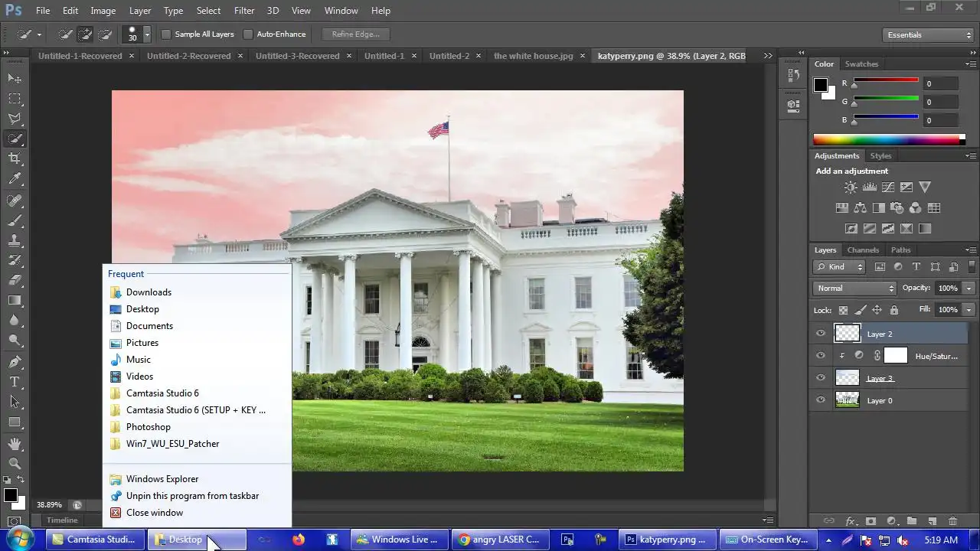The width and height of the screenshot is (980, 551).
Task: Lock all layer attributes padlock icon
Action: coord(893,310)
